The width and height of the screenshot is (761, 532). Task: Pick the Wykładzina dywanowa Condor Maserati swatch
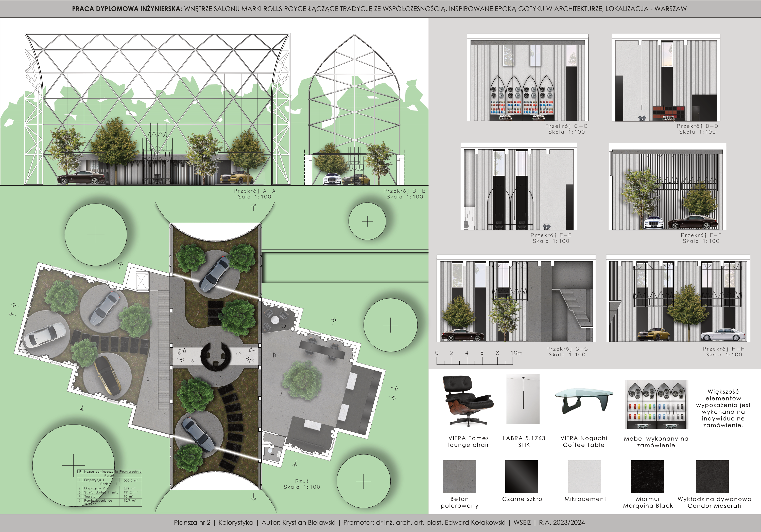click(712, 476)
